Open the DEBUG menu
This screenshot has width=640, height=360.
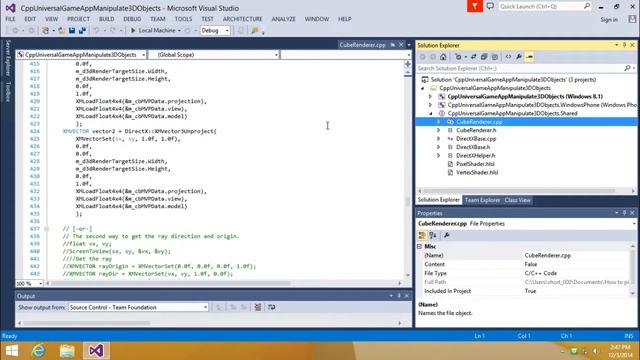click(132, 19)
